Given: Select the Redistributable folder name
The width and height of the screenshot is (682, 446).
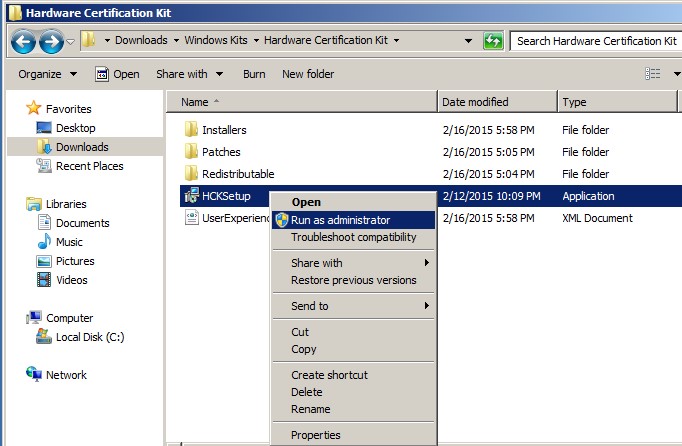Looking at the screenshot, I should coord(238,174).
